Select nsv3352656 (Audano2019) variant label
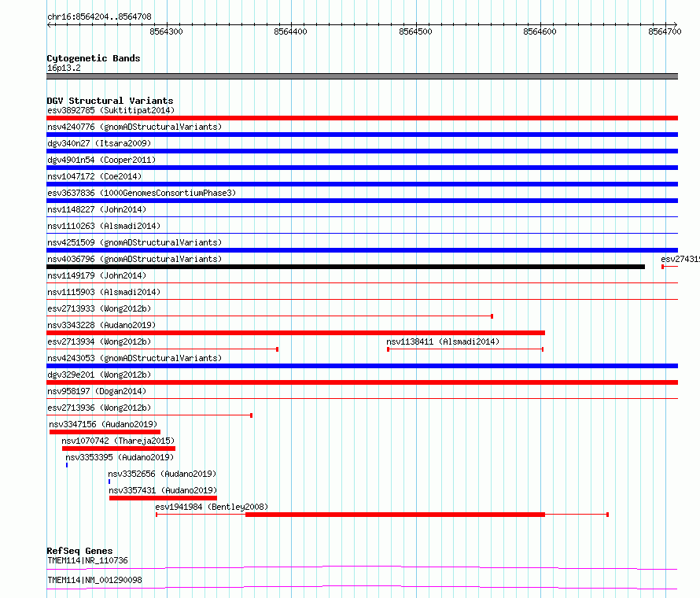 [162, 474]
